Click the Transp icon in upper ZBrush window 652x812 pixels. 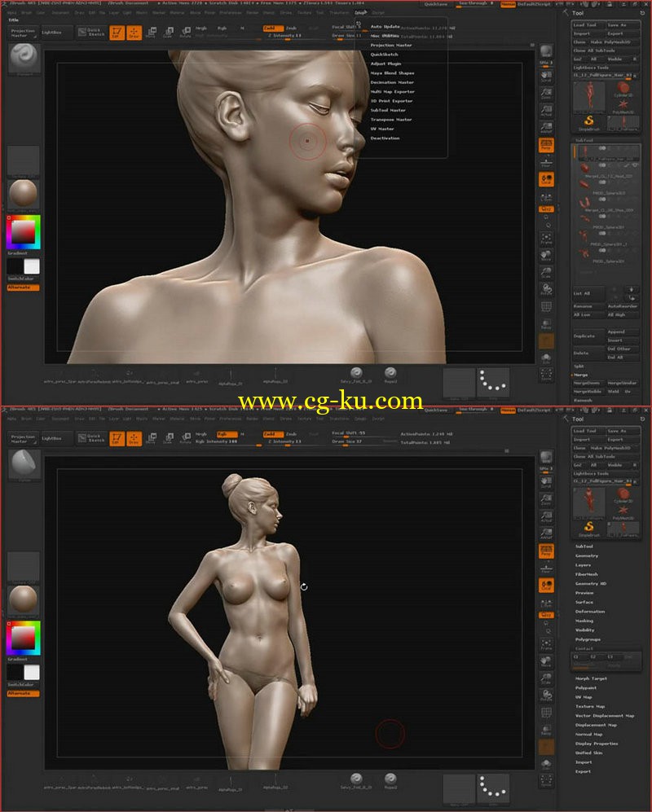[x=546, y=324]
